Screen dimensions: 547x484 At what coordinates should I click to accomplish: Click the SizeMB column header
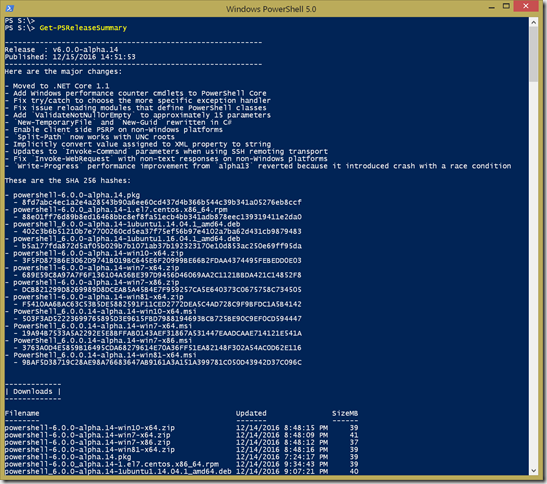click(345, 413)
